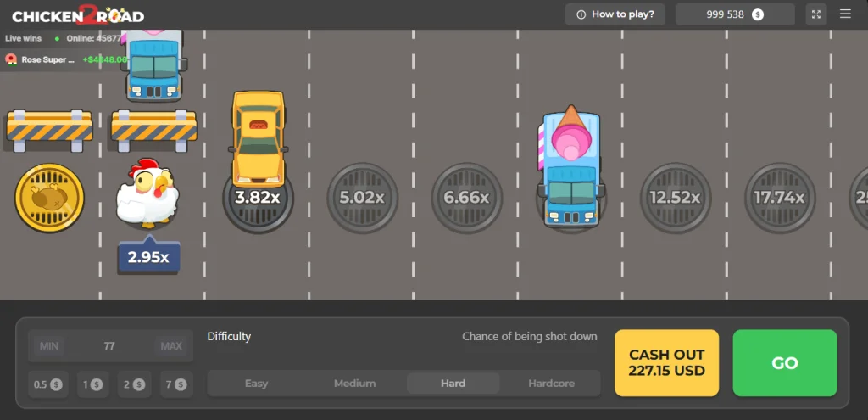
Task: Click the blue truck behind the Live wins panel
Action: click(154, 65)
